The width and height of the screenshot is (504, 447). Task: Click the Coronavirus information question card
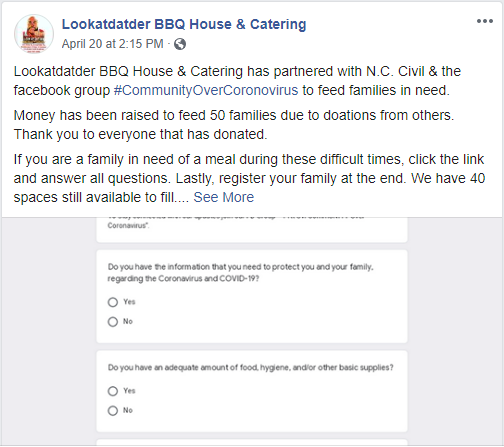coord(252,296)
